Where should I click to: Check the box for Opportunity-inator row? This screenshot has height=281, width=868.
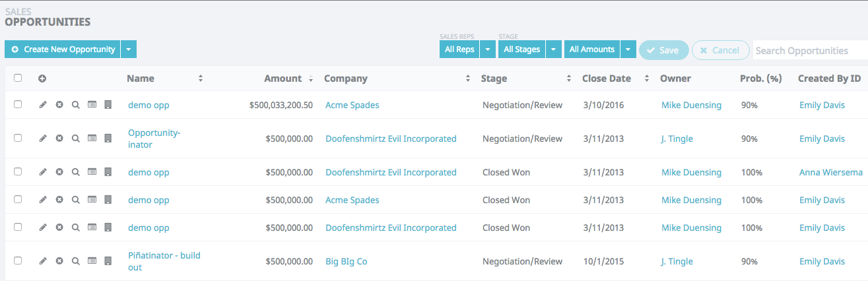tap(18, 138)
